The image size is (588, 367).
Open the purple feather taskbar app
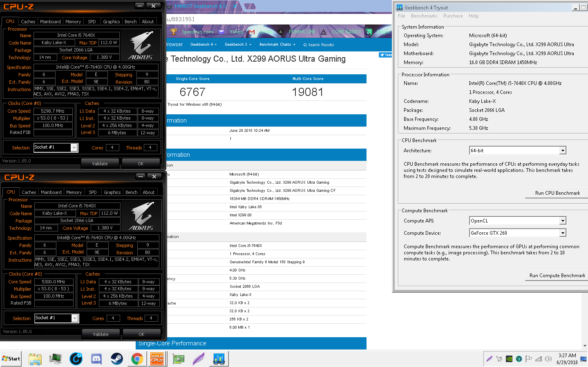[199, 359]
